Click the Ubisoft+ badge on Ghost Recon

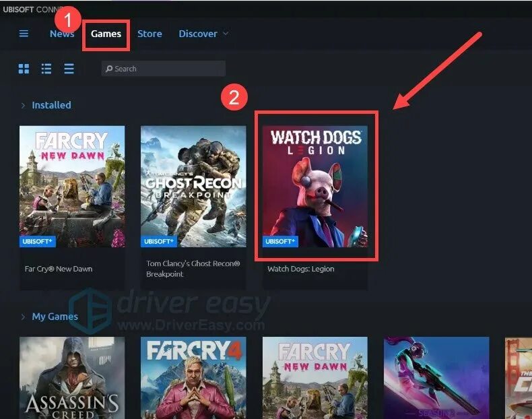(x=159, y=242)
